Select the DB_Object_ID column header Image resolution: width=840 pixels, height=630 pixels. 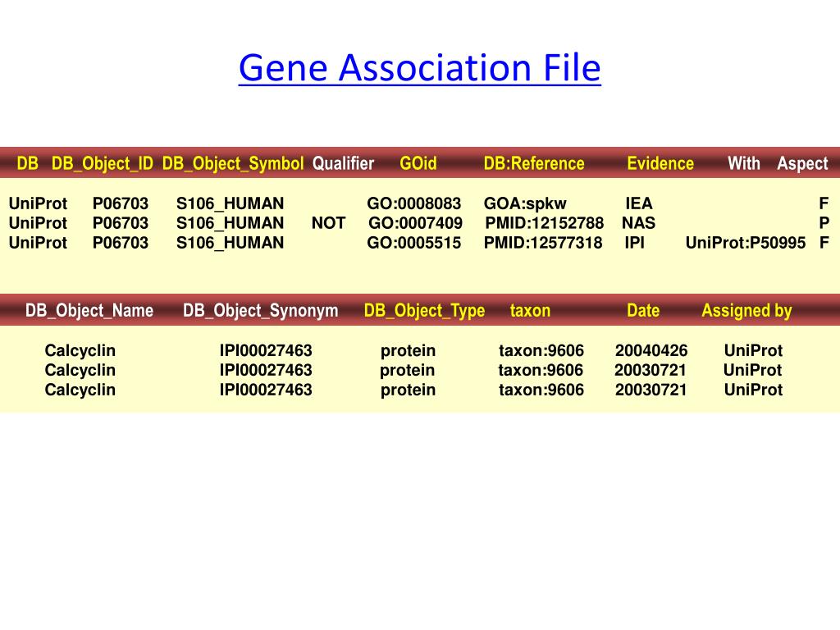pyautogui.click(x=103, y=163)
